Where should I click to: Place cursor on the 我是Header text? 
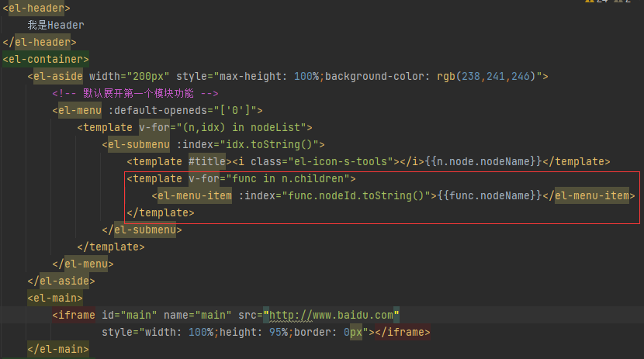tap(55, 25)
